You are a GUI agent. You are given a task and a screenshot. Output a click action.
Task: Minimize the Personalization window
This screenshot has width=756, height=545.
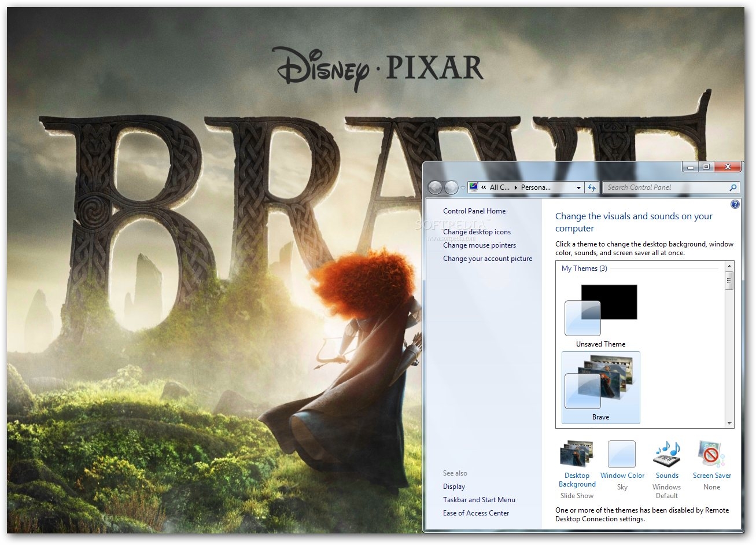pos(690,167)
